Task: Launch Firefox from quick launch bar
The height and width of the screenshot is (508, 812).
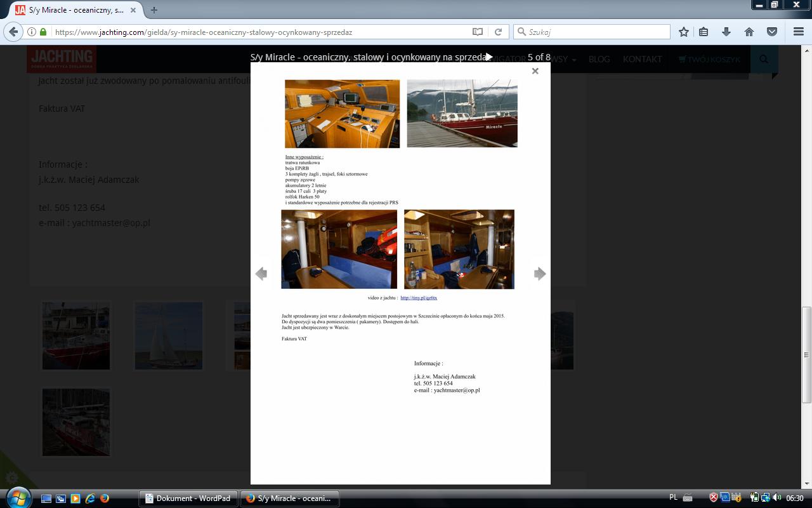Action: [x=105, y=498]
